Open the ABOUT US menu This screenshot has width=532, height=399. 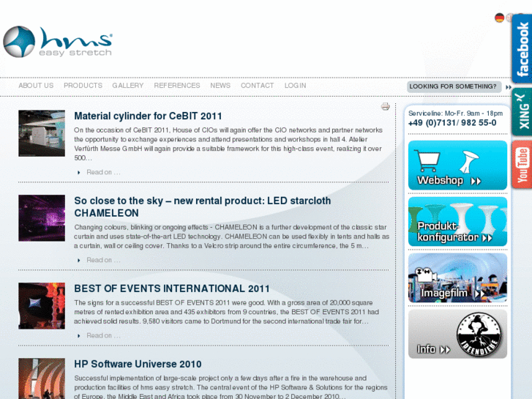point(36,86)
